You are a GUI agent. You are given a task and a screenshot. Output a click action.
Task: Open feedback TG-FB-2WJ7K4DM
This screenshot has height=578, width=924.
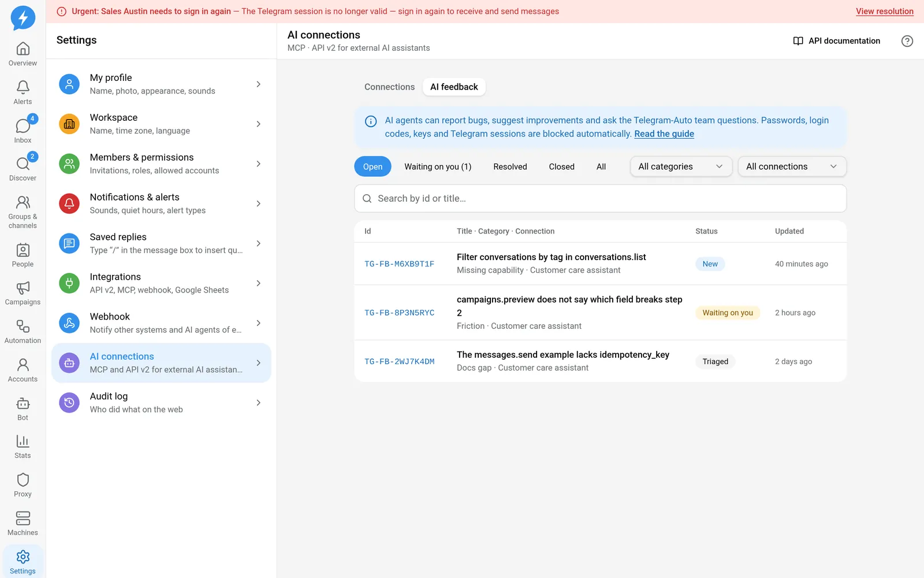pyautogui.click(x=399, y=362)
